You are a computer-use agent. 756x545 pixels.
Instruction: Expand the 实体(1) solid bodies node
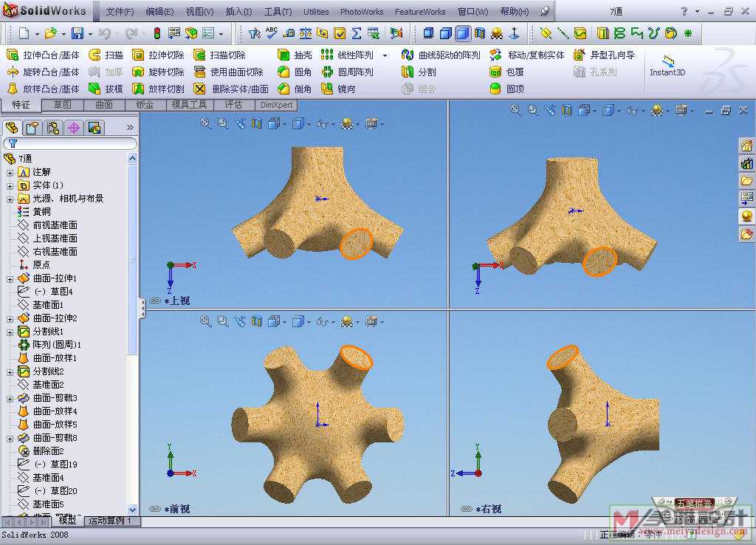pos(10,185)
